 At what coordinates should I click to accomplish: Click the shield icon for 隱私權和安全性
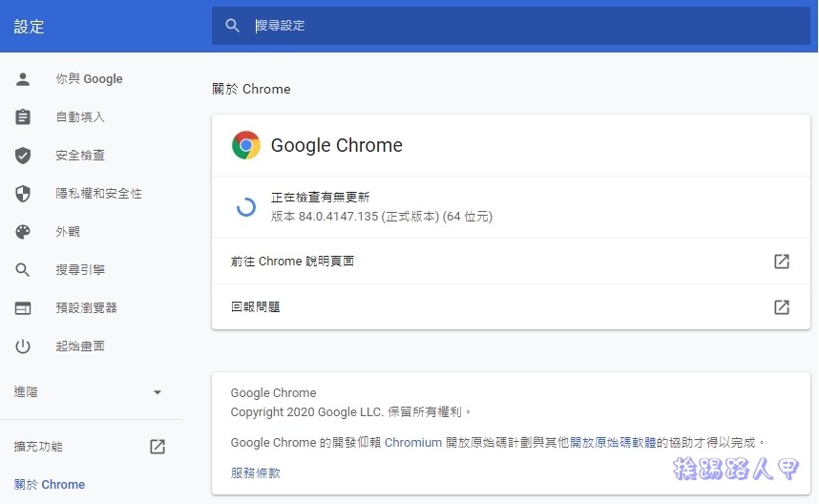(23, 193)
